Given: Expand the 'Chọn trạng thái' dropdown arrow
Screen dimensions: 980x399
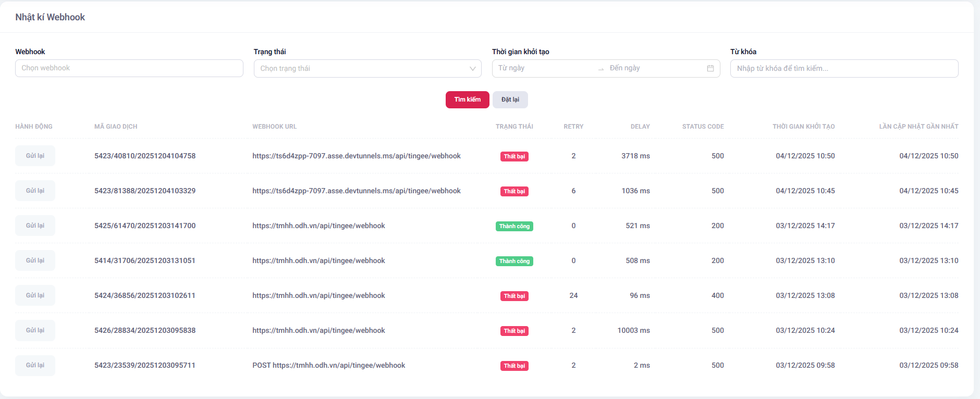Looking at the screenshot, I should [472, 68].
